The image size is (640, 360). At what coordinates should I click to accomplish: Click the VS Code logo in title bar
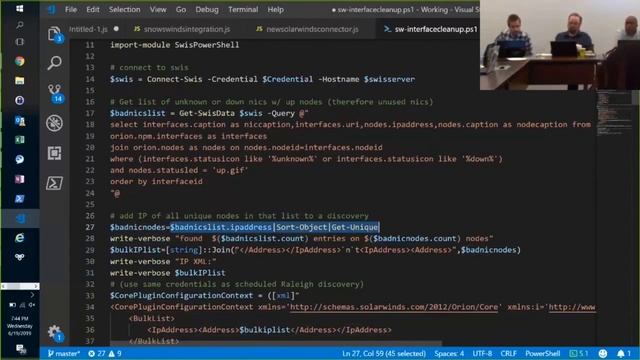tap(52, 9)
